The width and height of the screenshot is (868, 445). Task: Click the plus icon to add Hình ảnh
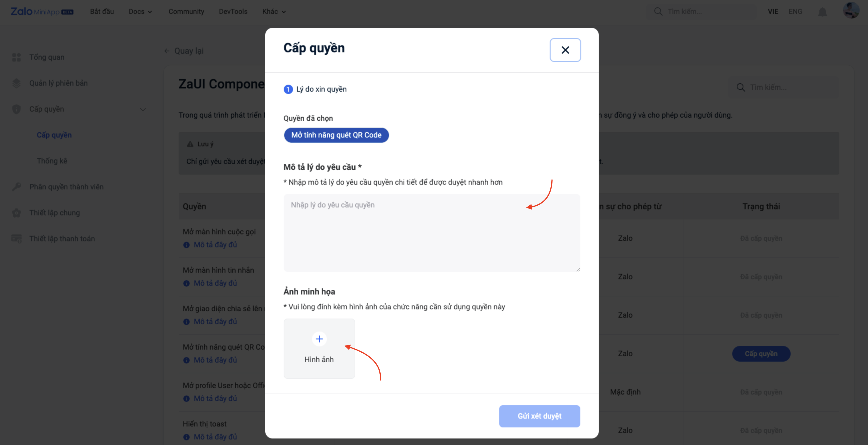point(319,339)
